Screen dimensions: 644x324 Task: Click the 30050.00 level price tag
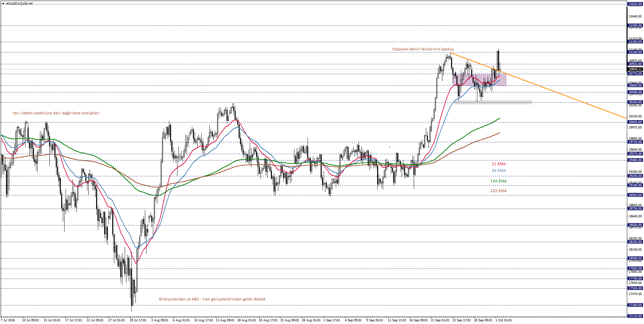point(635,122)
